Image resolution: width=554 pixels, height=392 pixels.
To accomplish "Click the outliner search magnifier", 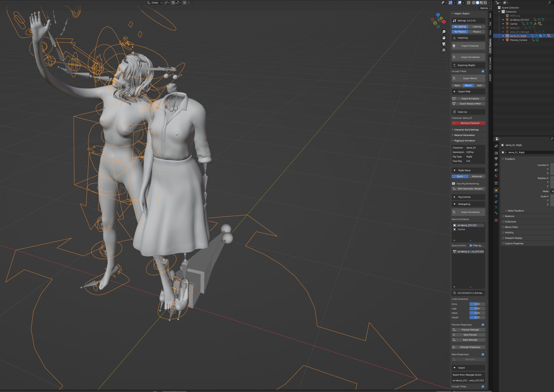I will [x=549, y=2].
